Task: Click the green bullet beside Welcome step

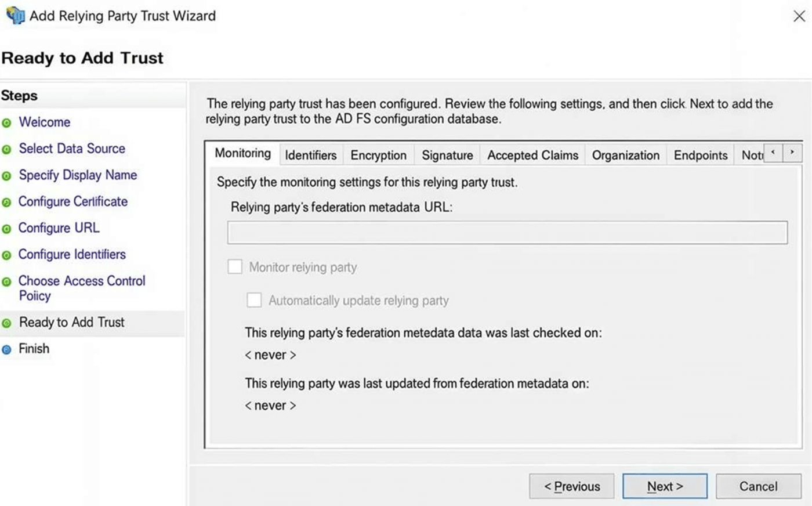Action: pos(7,123)
